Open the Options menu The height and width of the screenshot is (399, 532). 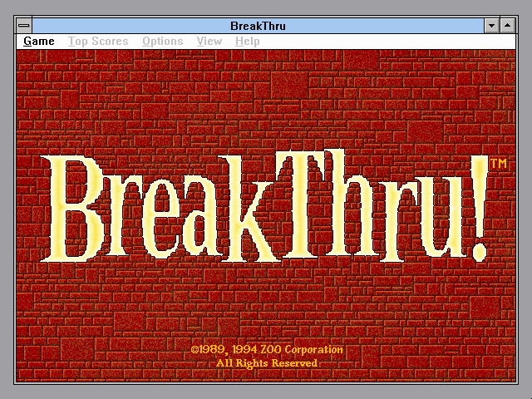coord(162,41)
